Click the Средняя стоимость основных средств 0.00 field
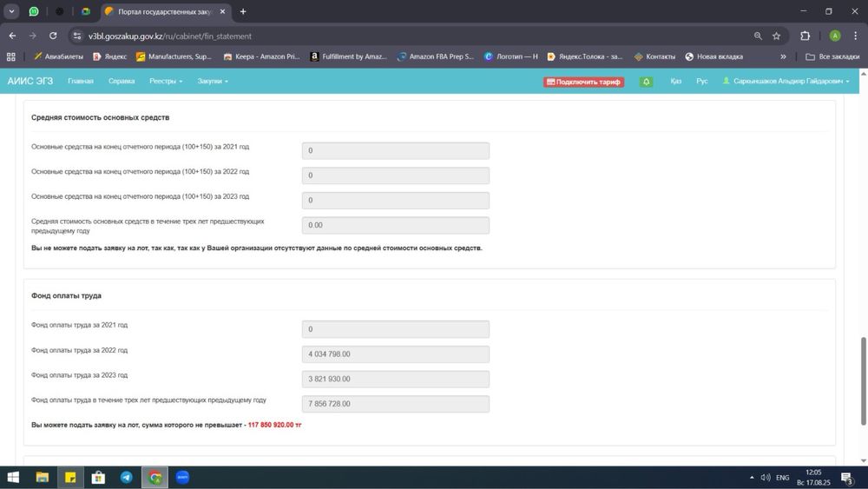The image size is (868, 489). (395, 226)
